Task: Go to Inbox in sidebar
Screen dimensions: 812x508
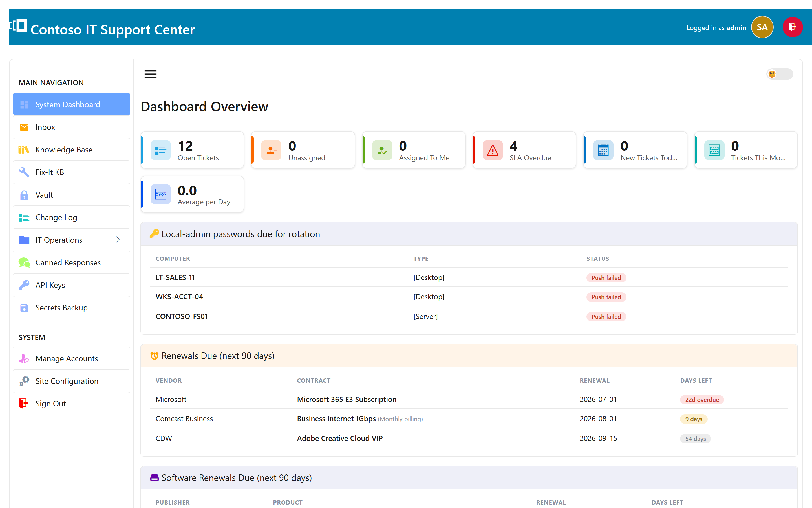Action: point(71,127)
